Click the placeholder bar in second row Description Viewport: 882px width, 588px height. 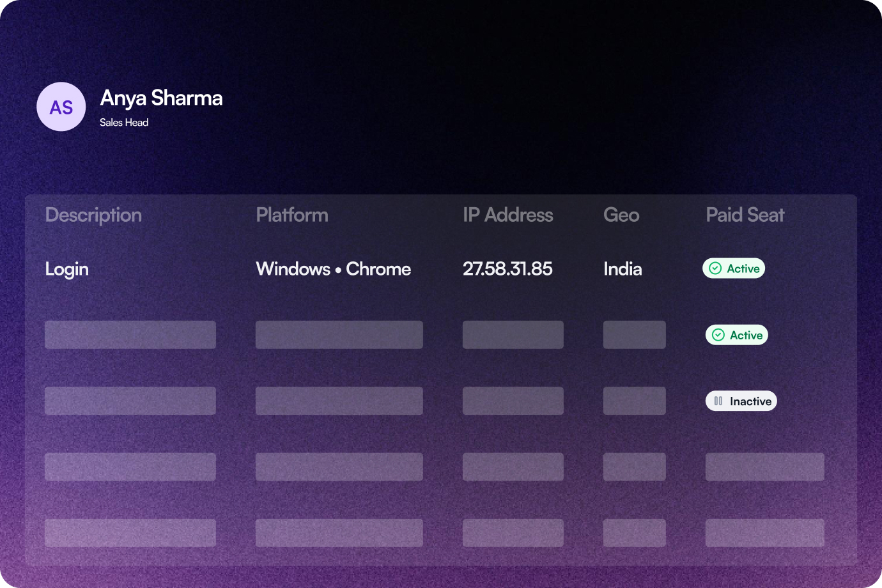click(x=130, y=334)
